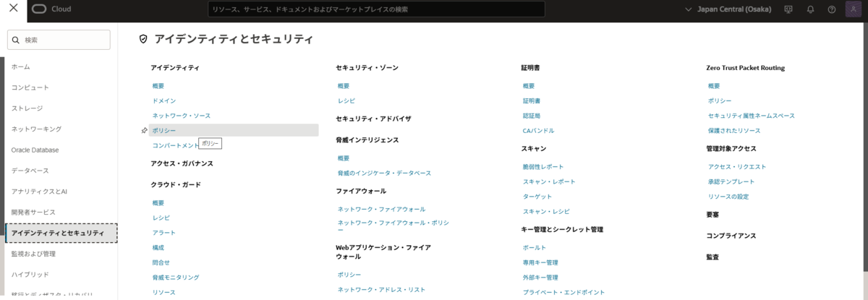Select ホーム in the sidebar
This screenshot has width=868, height=300.
tap(21, 67)
